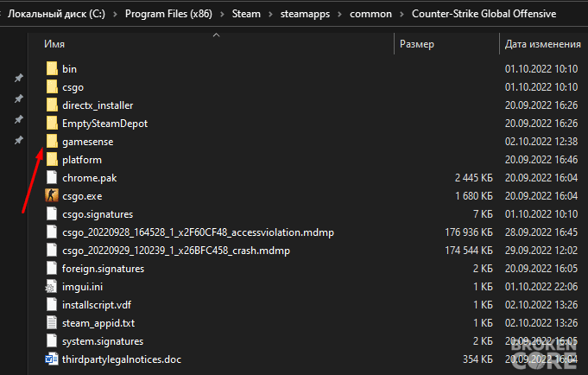Click the 01.10.2022 22:06 date of imgui.ini
The image size is (588, 375).
[x=541, y=287]
